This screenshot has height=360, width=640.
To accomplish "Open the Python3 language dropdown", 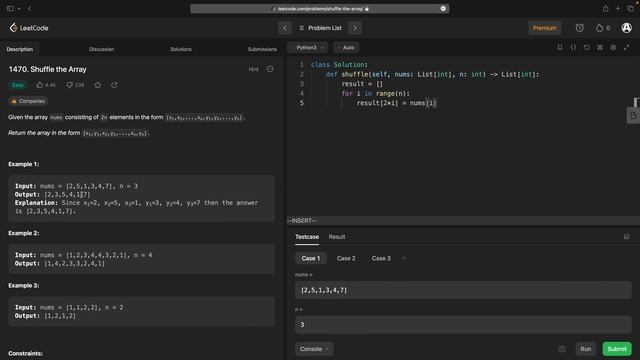I will tap(307, 48).
